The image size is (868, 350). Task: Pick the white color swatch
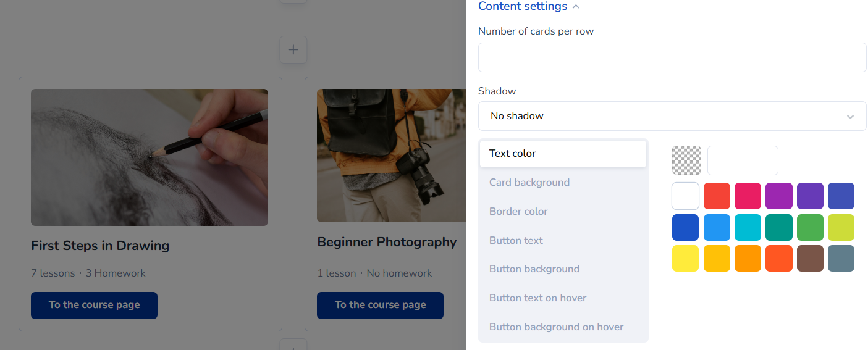click(x=686, y=196)
